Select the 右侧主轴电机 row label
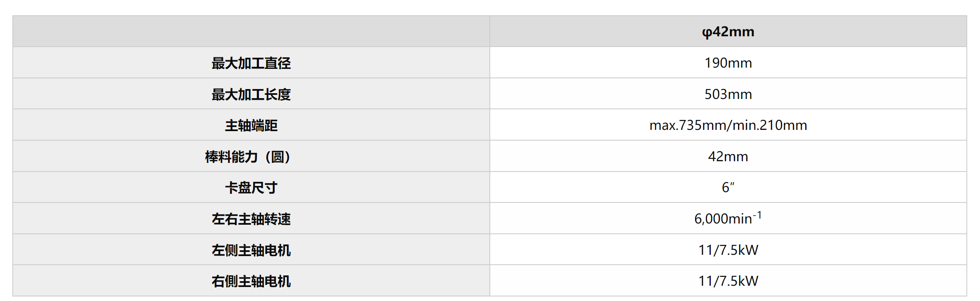 point(251,281)
